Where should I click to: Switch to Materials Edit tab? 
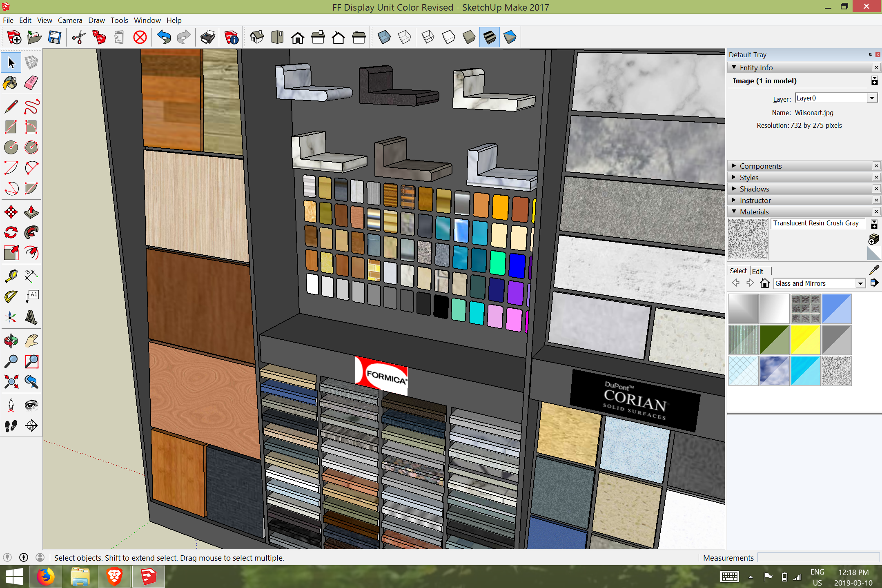(x=757, y=271)
